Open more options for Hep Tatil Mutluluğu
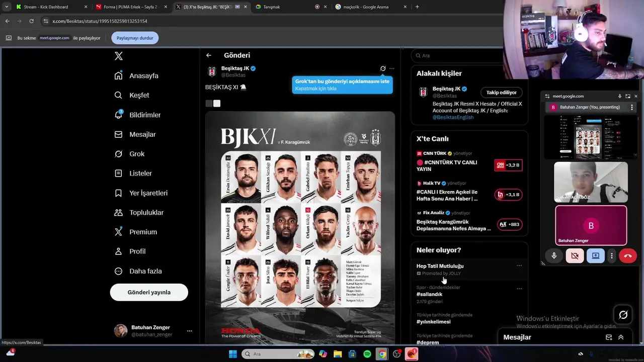 tap(519, 266)
